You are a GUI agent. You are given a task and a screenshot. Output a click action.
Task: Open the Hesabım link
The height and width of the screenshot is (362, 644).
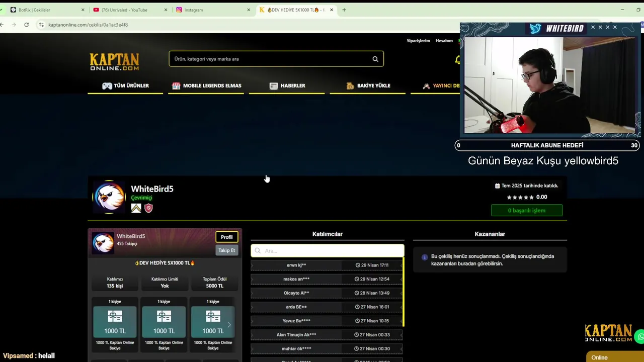(444, 41)
